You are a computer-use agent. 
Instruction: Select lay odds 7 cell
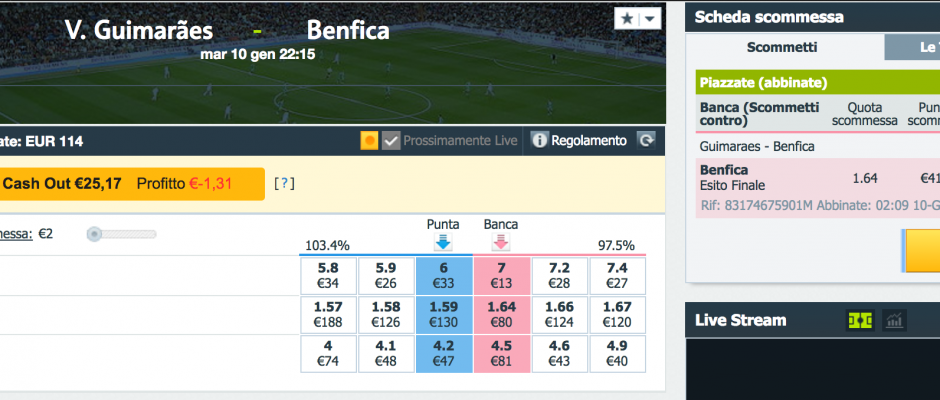[x=502, y=276]
